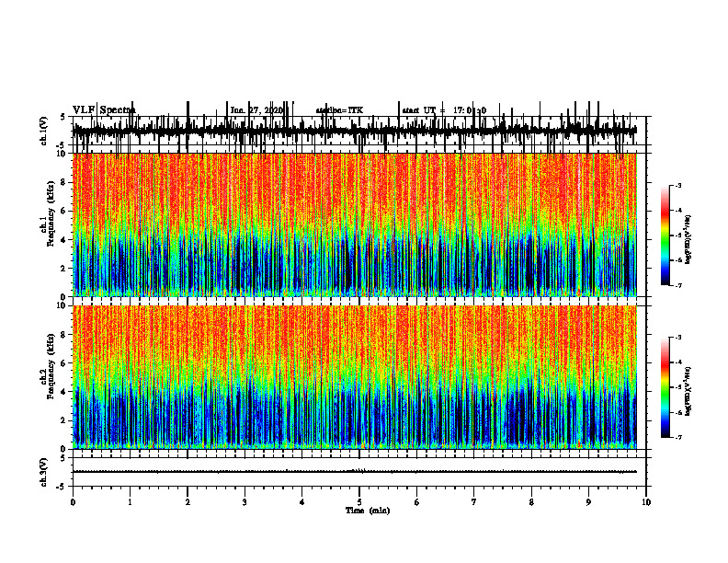Click the "-3" tick on ch.2 colorbar
728x563 pixels.
click(x=678, y=338)
